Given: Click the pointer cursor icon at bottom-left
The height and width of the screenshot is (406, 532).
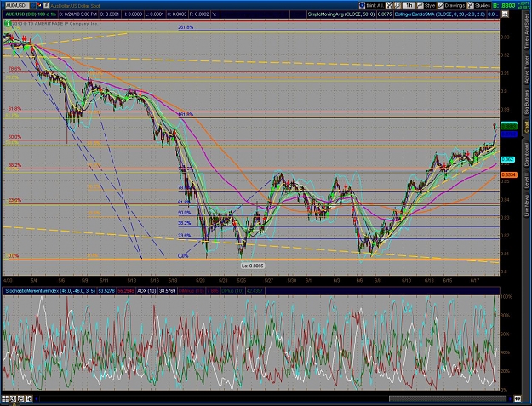Looking at the screenshot, I should pos(28,399).
